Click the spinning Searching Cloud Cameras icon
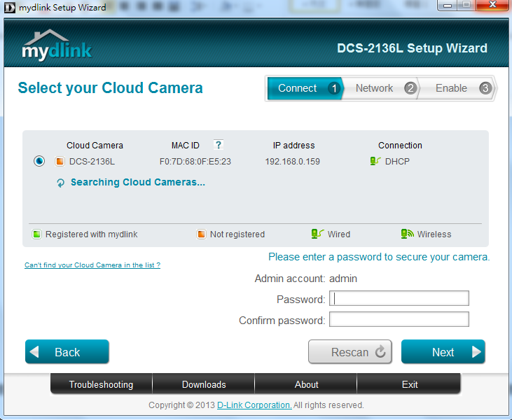 (x=61, y=183)
